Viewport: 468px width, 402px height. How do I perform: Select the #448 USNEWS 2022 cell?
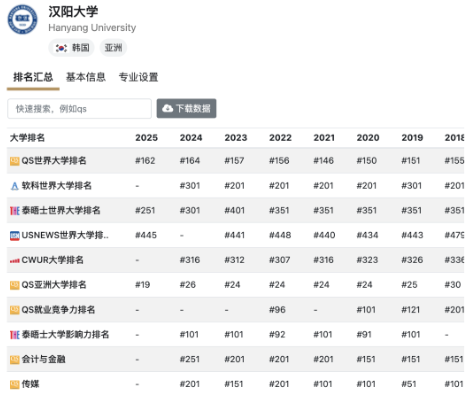coord(280,235)
